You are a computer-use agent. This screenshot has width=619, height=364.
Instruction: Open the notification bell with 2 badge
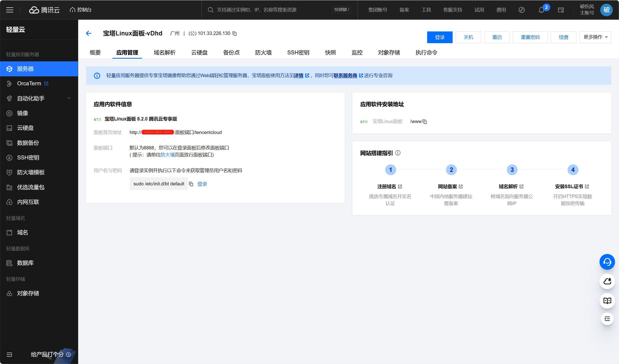[541, 10]
